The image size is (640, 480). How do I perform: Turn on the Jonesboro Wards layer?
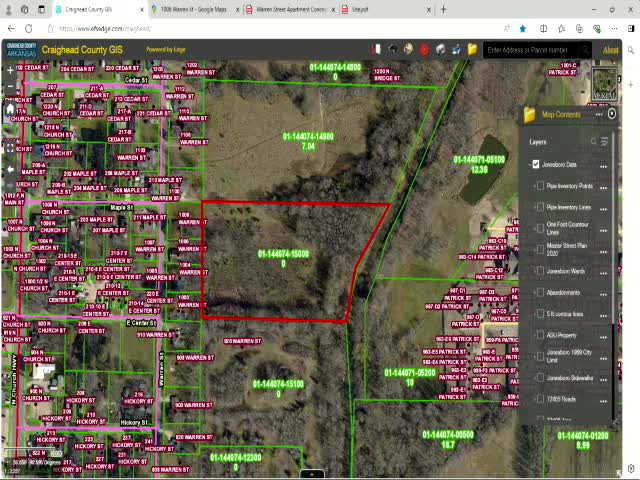pos(540,271)
